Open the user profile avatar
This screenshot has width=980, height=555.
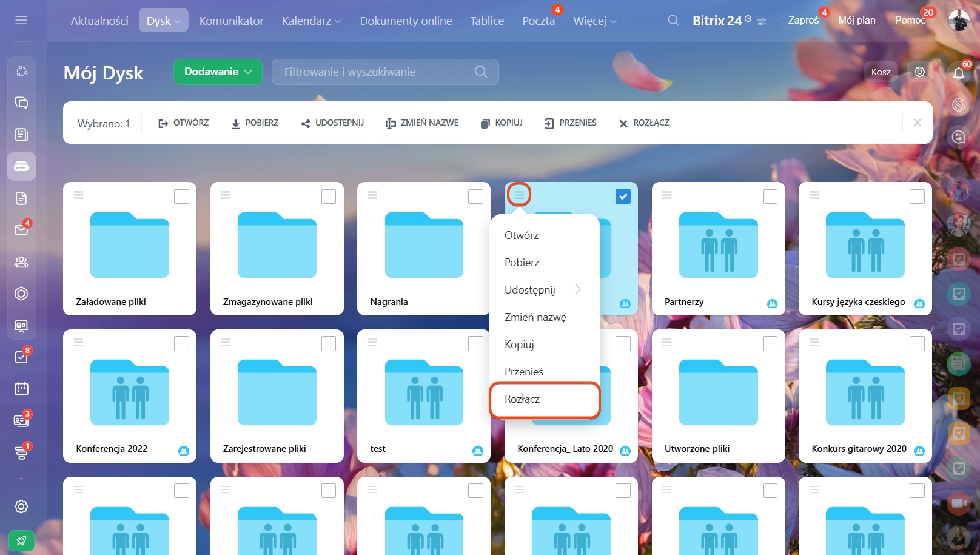[x=959, y=21]
